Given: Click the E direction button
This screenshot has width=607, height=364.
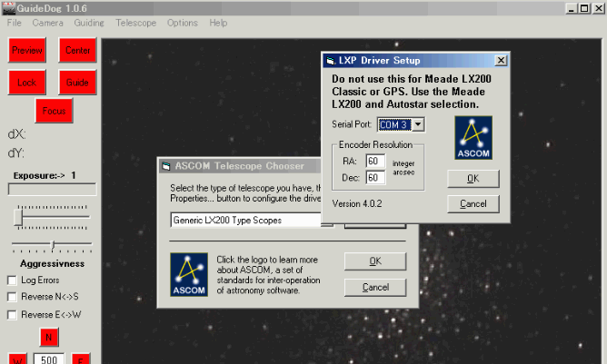Looking at the screenshot, I should [81, 359].
